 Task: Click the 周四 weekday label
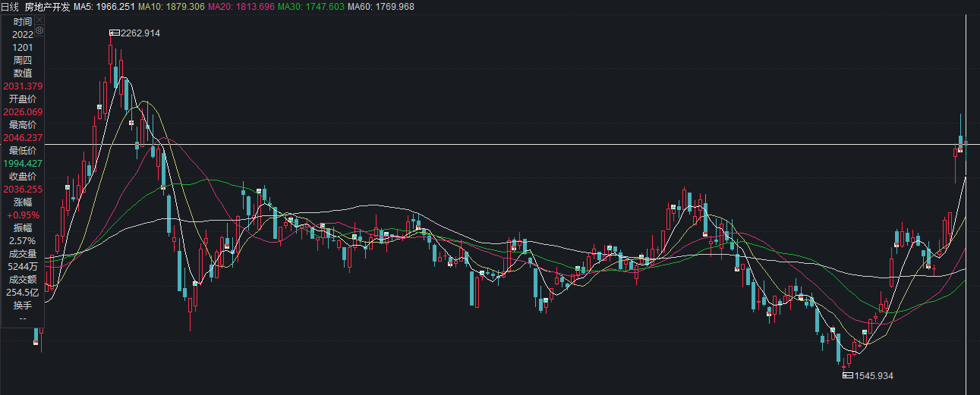(23, 60)
